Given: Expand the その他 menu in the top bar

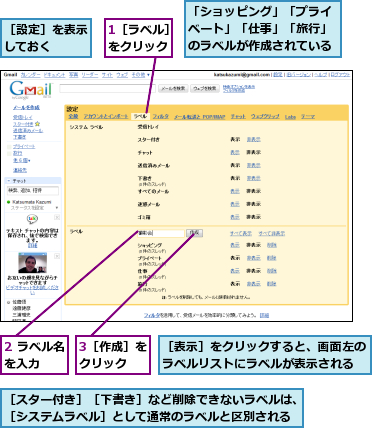Looking at the screenshot, I should point(140,75).
